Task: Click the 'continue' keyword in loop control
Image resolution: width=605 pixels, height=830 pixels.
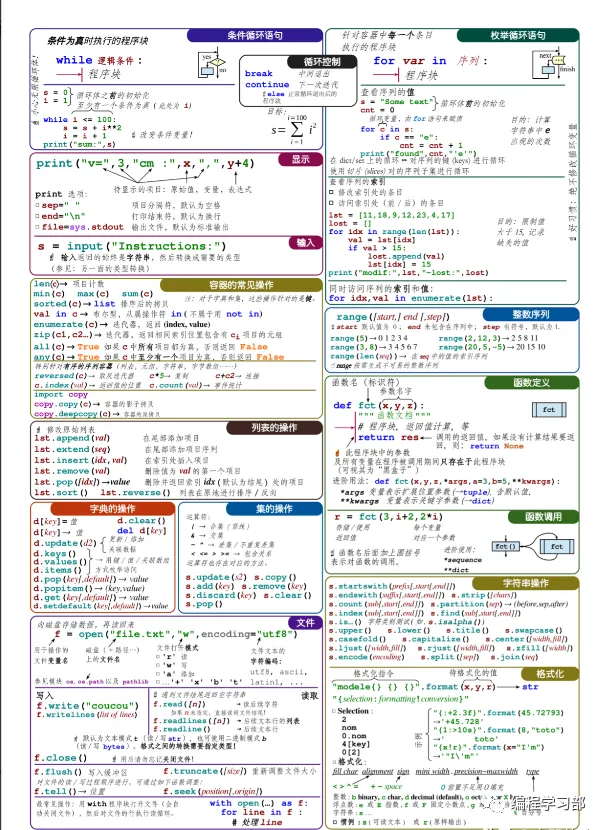Action: [267, 85]
